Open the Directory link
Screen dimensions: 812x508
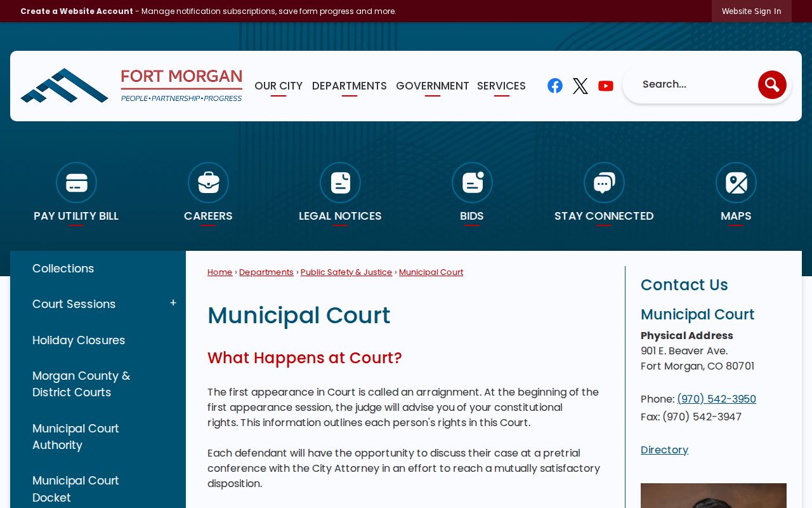click(664, 450)
